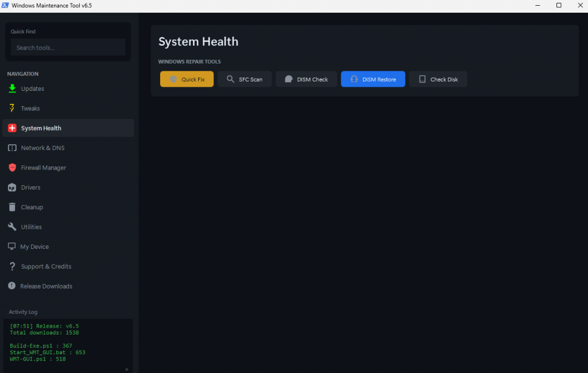The height and width of the screenshot is (373, 588).
Task: Show the My Device page
Action: (68, 246)
